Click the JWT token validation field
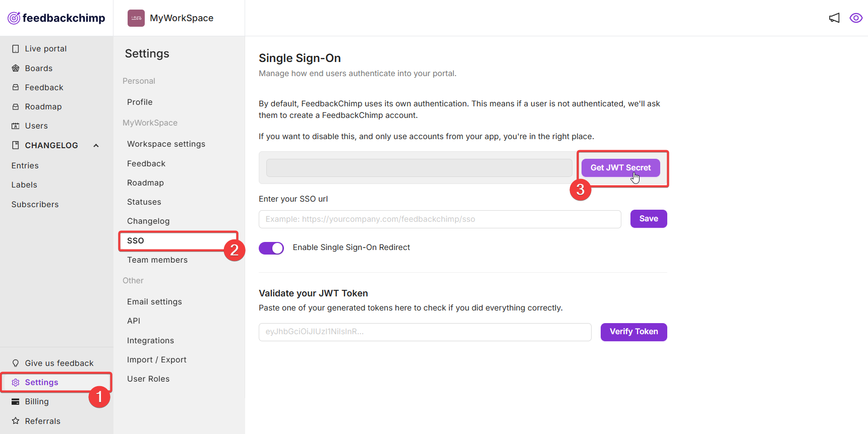868x434 pixels. click(x=425, y=332)
